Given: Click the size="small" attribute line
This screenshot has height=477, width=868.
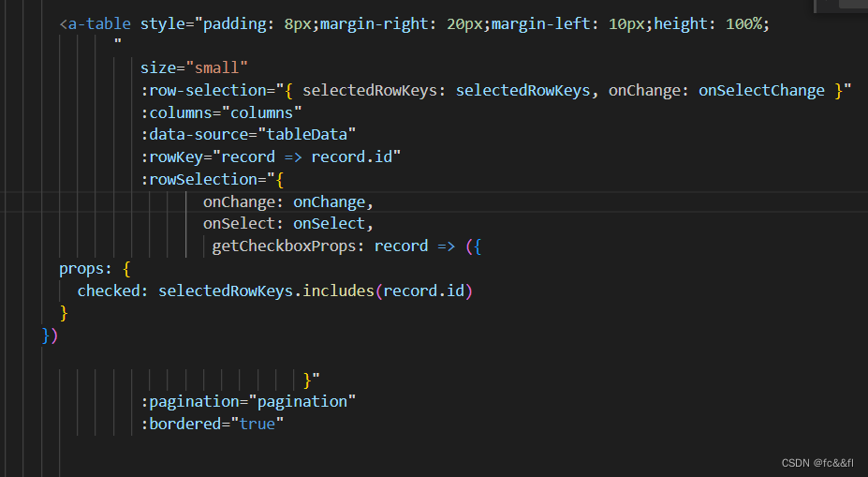Looking at the screenshot, I should [194, 67].
